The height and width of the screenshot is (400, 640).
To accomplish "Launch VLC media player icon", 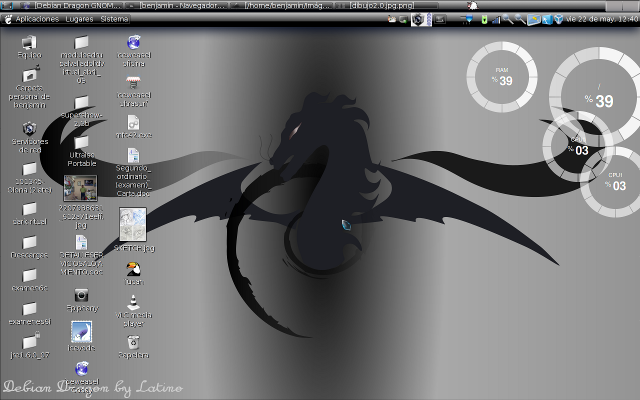I will click(x=133, y=302).
